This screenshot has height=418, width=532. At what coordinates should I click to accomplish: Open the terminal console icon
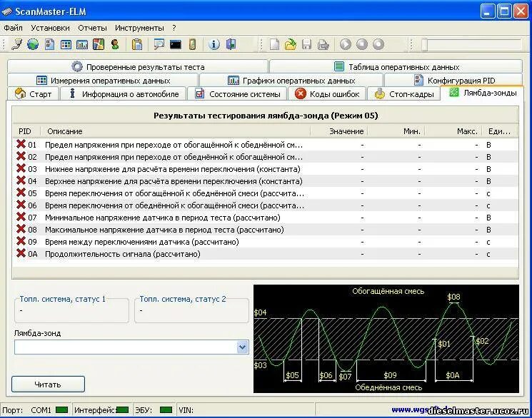pyautogui.click(x=176, y=44)
